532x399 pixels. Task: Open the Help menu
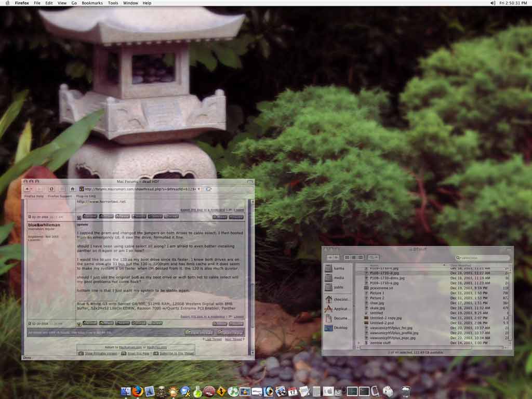point(147,3)
